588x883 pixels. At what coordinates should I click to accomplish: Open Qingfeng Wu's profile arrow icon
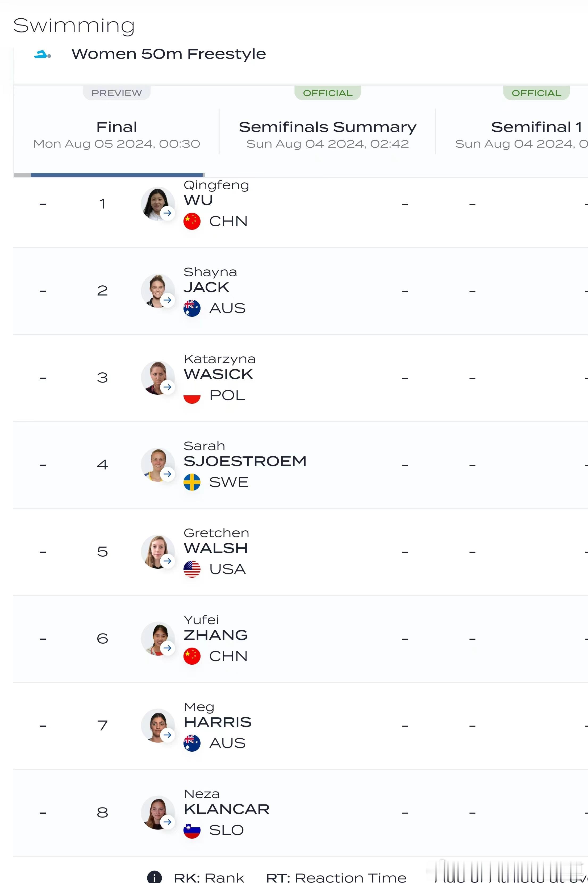click(168, 213)
